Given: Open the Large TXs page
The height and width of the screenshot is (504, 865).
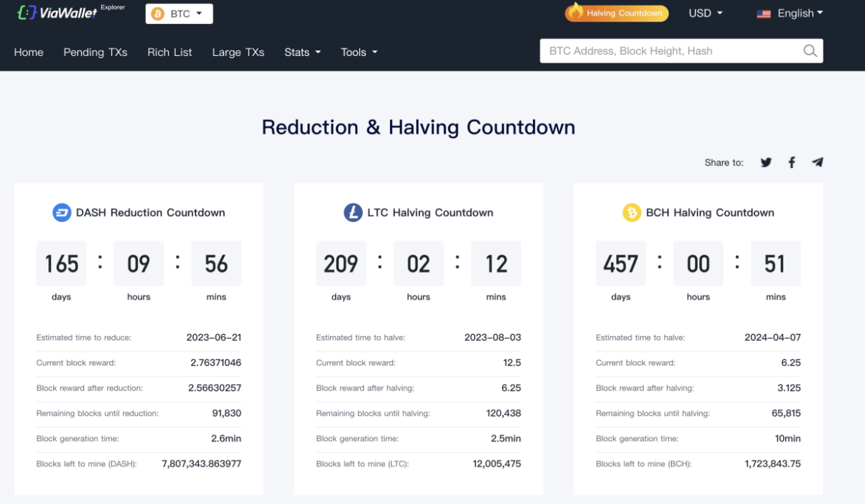Looking at the screenshot, I should click(x=238, y=52).
